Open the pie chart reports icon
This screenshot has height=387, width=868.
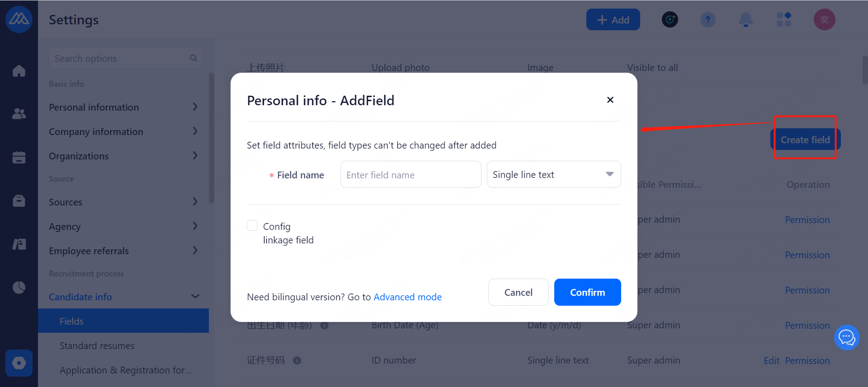coord(19,287)
